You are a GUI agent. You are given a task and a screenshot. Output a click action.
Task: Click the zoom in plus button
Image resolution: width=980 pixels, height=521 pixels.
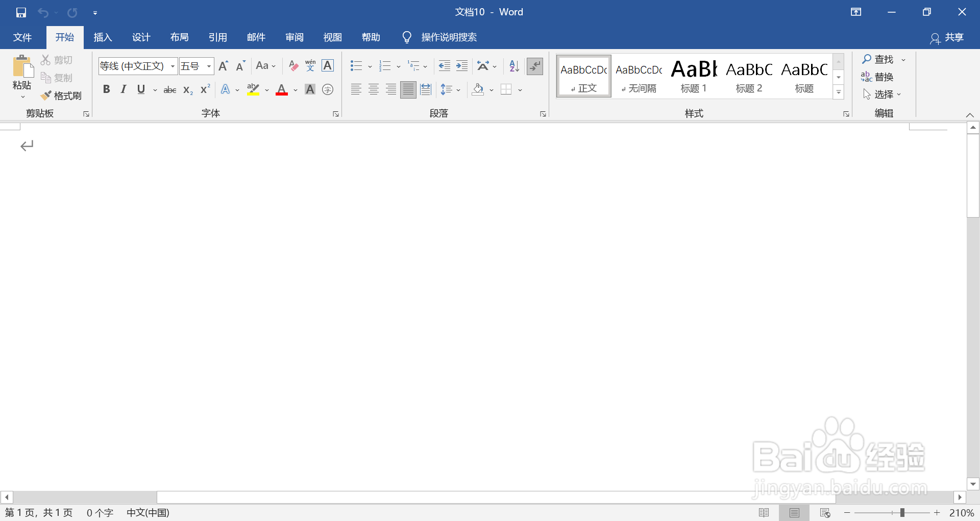tap(937, 513)
